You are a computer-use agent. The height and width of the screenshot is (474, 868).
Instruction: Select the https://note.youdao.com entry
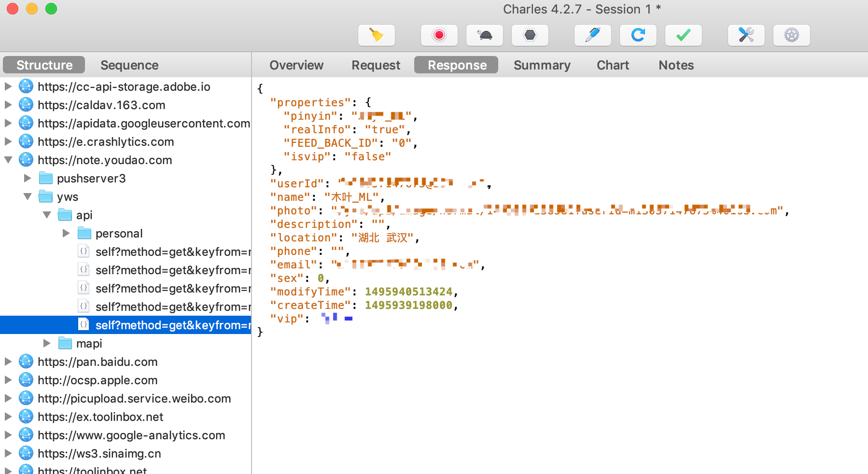point(105,160)
